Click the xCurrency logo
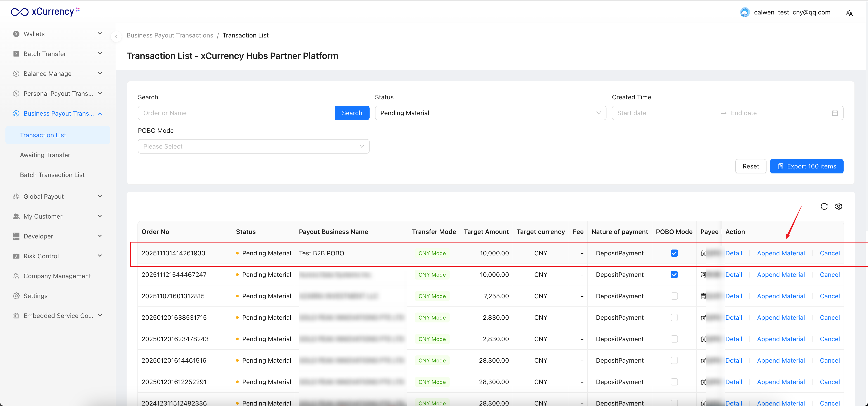This screenshot has width=868, height=406. coord(45,12)
